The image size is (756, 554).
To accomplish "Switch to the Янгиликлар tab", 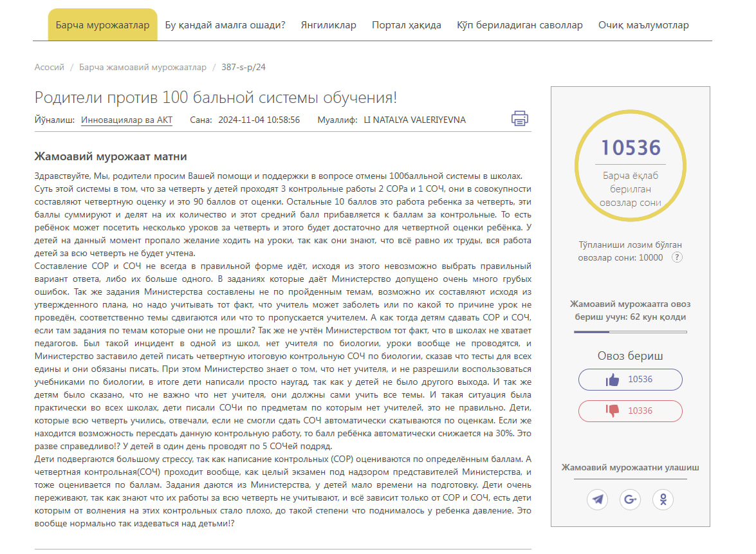I will coord(328,25).
